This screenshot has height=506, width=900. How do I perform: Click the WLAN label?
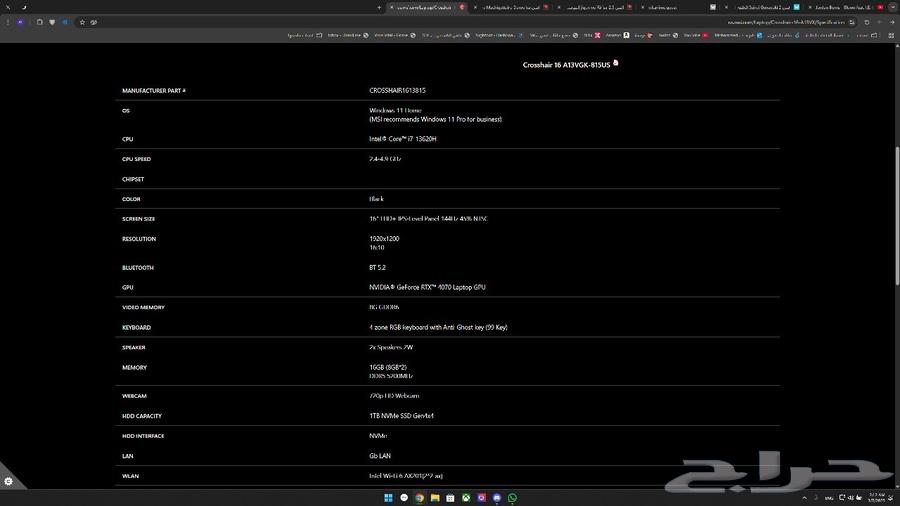tap(130, 476)
